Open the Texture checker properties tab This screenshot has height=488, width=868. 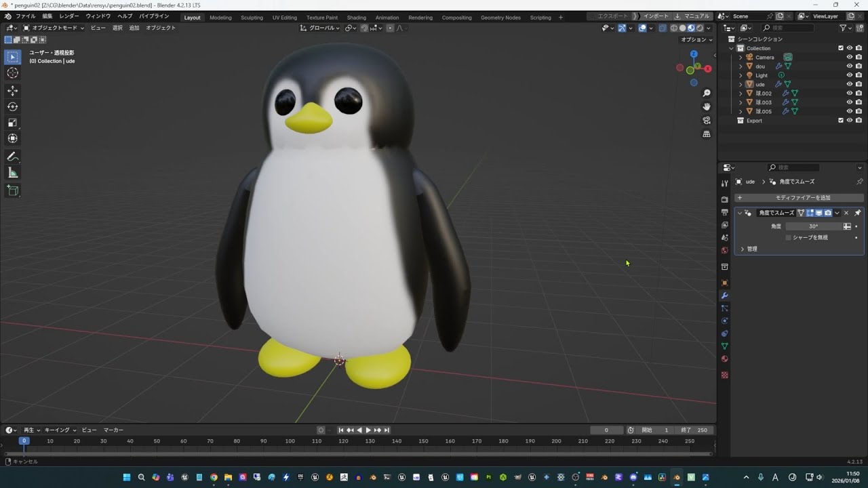point(725,375)
